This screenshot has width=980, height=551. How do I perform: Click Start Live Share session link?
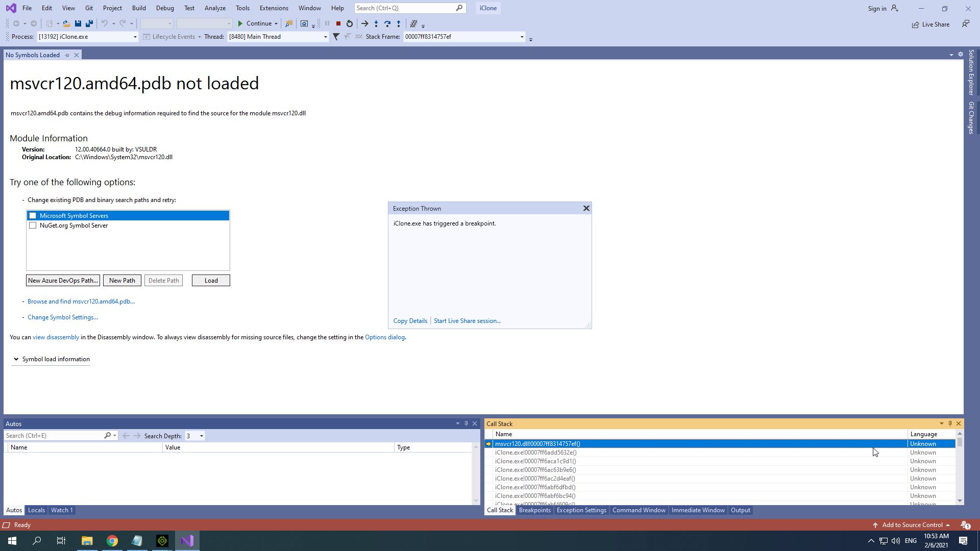[x=467, y=321]
